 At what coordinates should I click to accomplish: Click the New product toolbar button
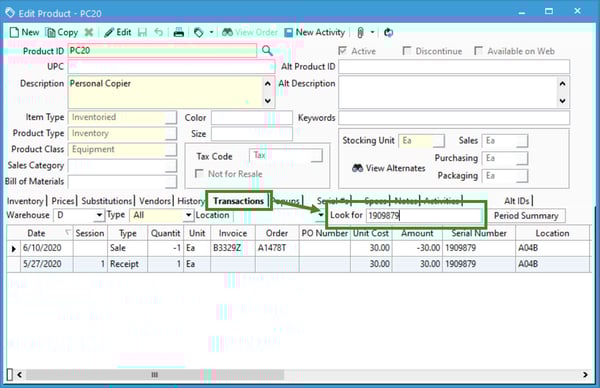point(24,33)
